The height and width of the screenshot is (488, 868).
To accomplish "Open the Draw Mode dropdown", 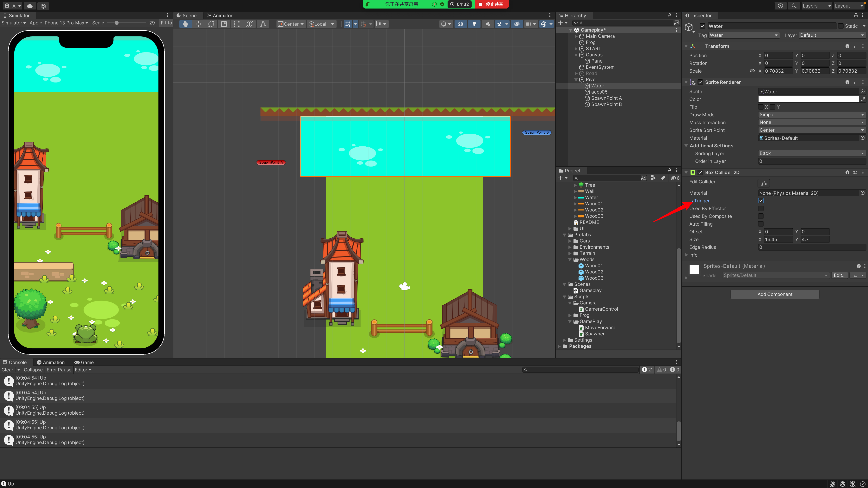I will 812,114.
